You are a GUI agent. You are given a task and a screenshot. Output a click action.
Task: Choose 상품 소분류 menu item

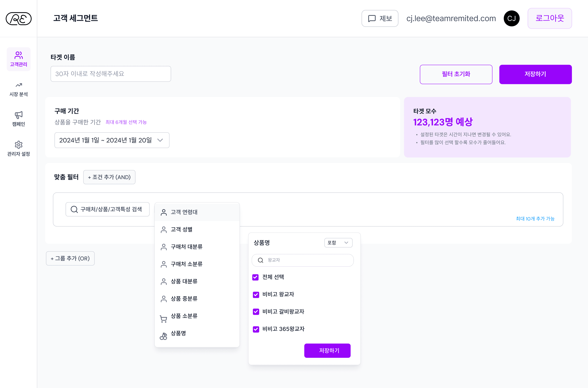coord(184,316)
